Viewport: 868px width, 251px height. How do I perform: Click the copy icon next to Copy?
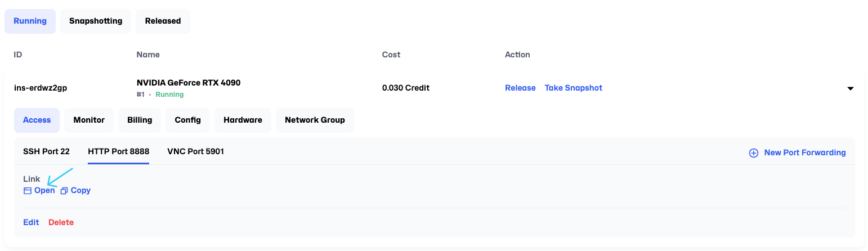tap(64, 191)
